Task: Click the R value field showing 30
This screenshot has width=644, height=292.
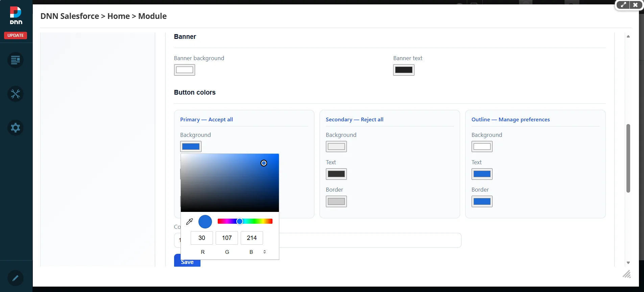Action: (x=202, y=238)
